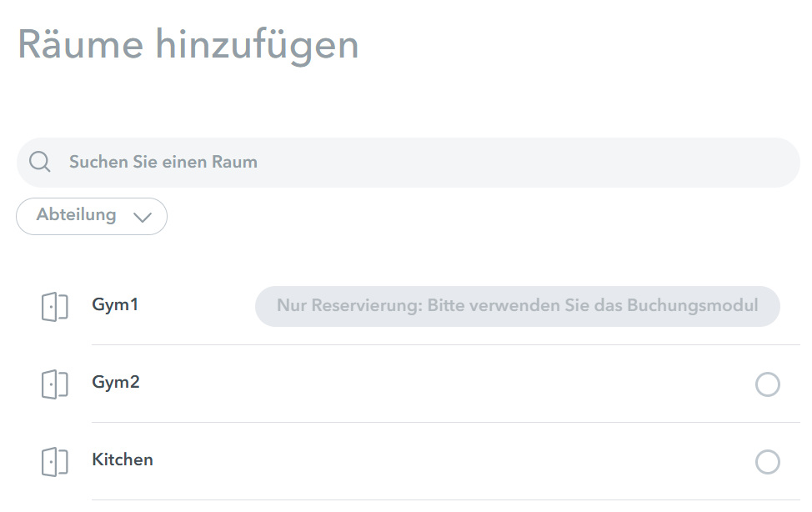Click the door icon beside Gym1

(x=54, y=306)
